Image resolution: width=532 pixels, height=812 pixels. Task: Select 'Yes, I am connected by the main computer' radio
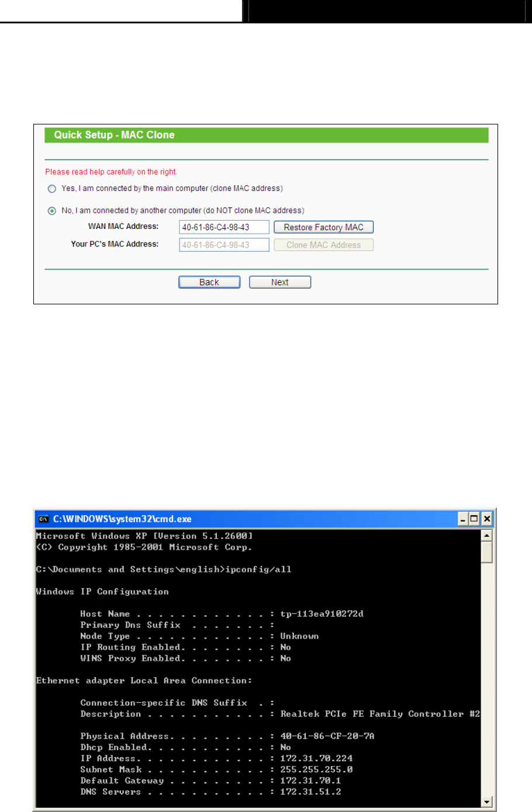(52, 189)
